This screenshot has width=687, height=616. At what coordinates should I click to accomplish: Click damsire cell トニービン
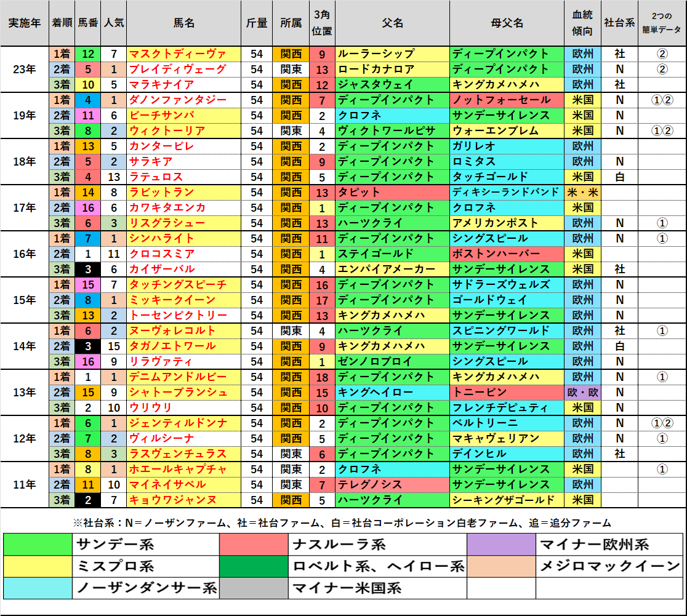(507, 393)
